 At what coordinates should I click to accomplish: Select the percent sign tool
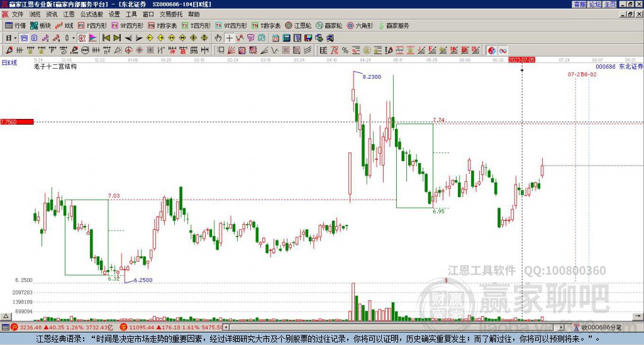click(x=345, y=50)
